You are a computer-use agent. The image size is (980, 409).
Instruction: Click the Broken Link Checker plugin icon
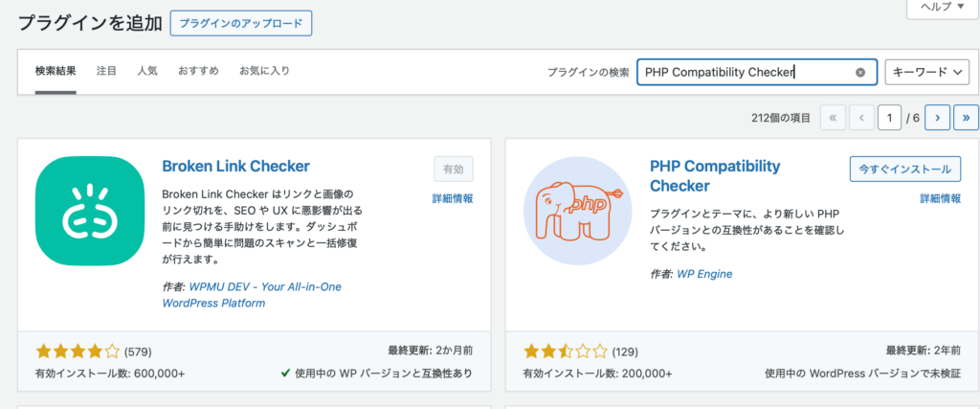point(91,211)
